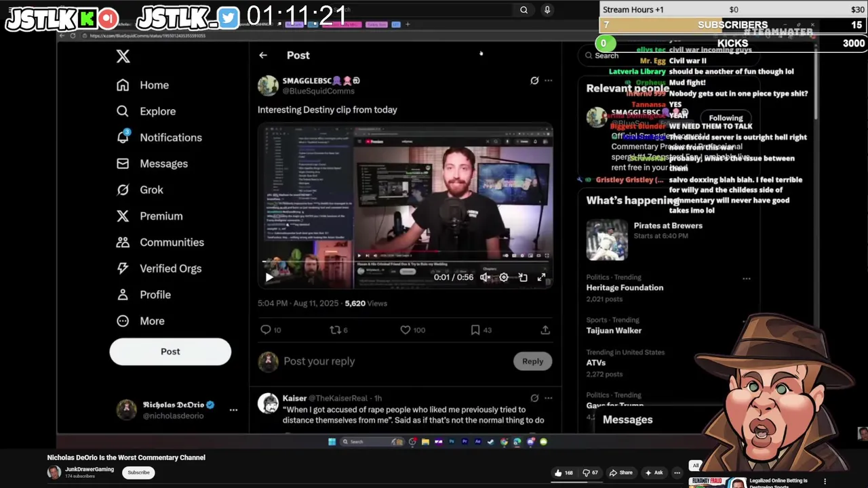Click the YouTube Ask button
The image size is (868, 488).
pyautogui.click(x=654, y=472)
